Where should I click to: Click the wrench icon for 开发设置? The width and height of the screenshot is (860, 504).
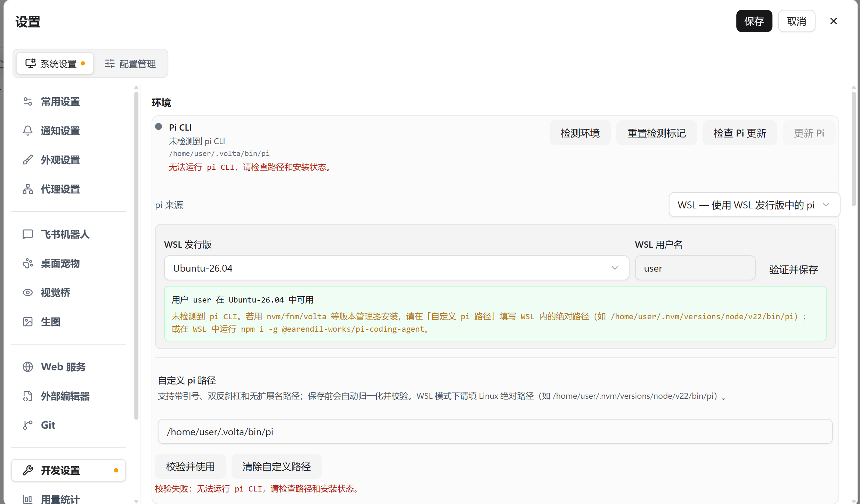(28, 470)
